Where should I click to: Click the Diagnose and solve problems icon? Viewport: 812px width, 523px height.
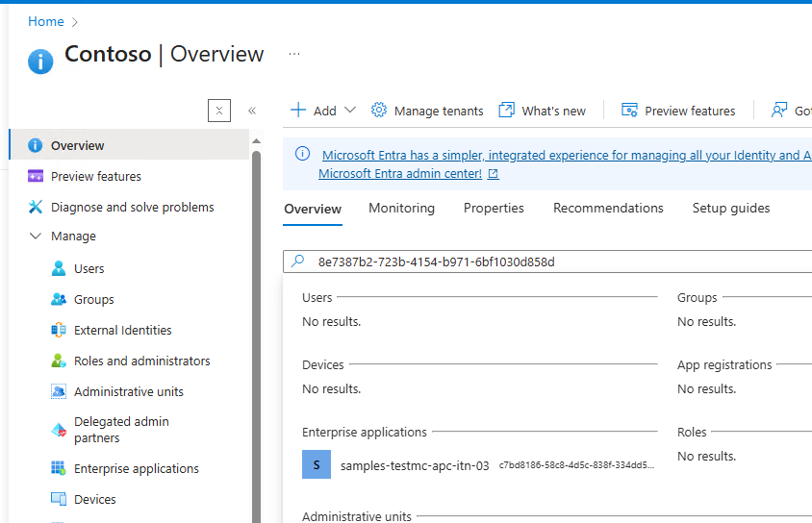pos(36,208)
